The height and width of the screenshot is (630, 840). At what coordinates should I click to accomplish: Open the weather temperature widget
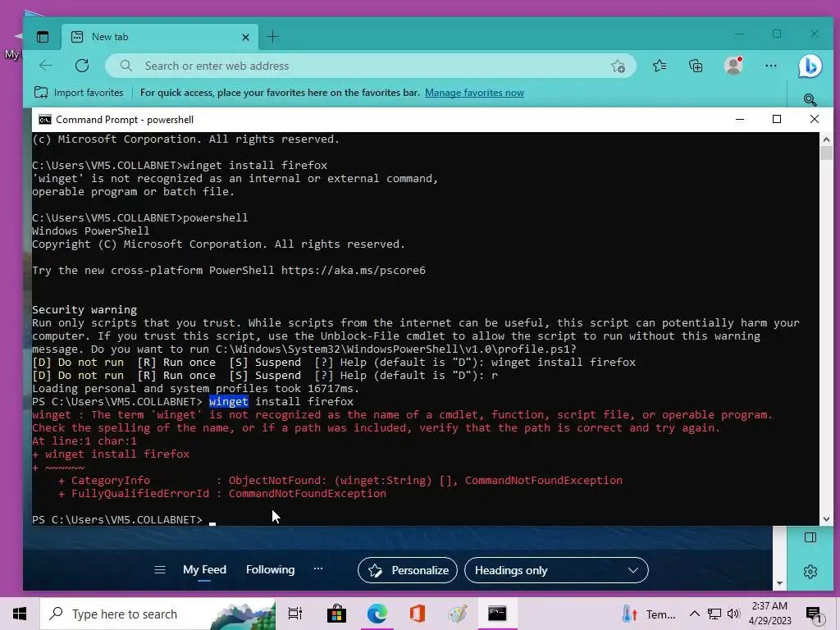pyautogui.click(x=650, y=614)
